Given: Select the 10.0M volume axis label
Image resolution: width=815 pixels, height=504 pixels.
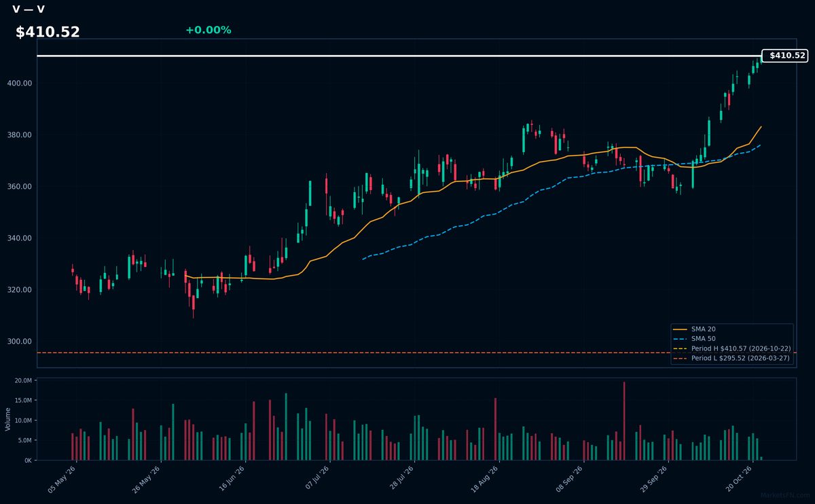Looking at the screenshot, I should pyautogui.click(x=23, y=420).
